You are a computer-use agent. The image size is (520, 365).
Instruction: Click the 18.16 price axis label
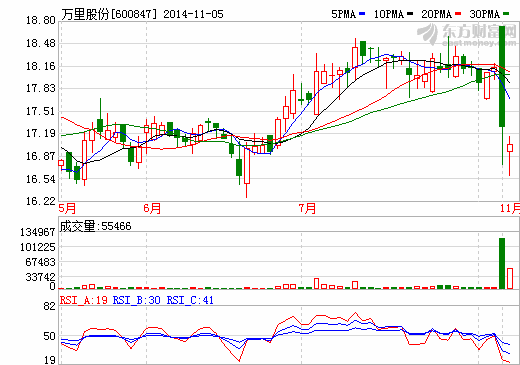(x=41, y=66)
